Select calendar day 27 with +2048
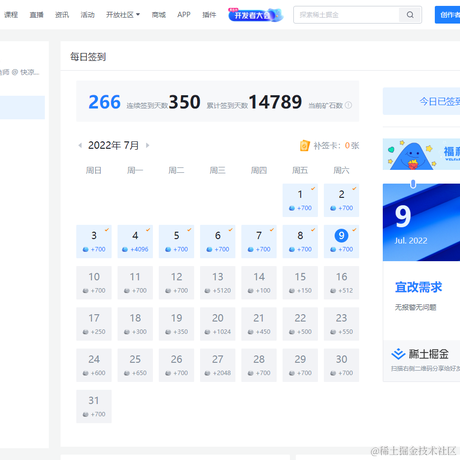The height and width of the screenshot is (460, 460). point(218,365)
